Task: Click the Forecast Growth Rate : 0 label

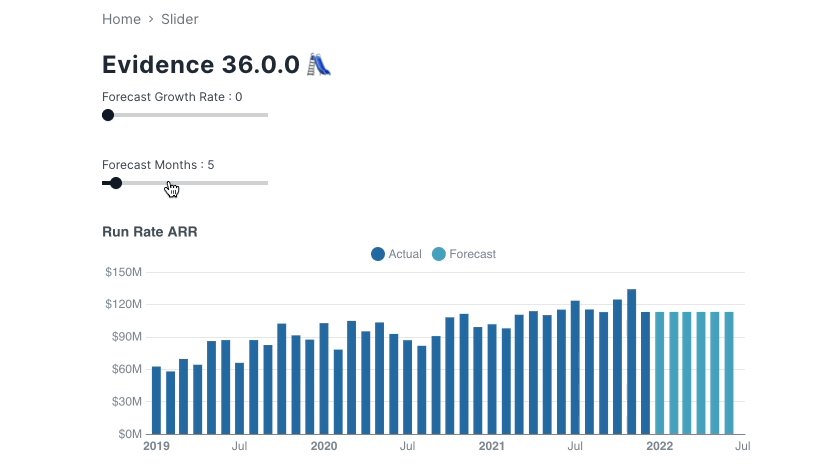Action: (x=172, y=97)
